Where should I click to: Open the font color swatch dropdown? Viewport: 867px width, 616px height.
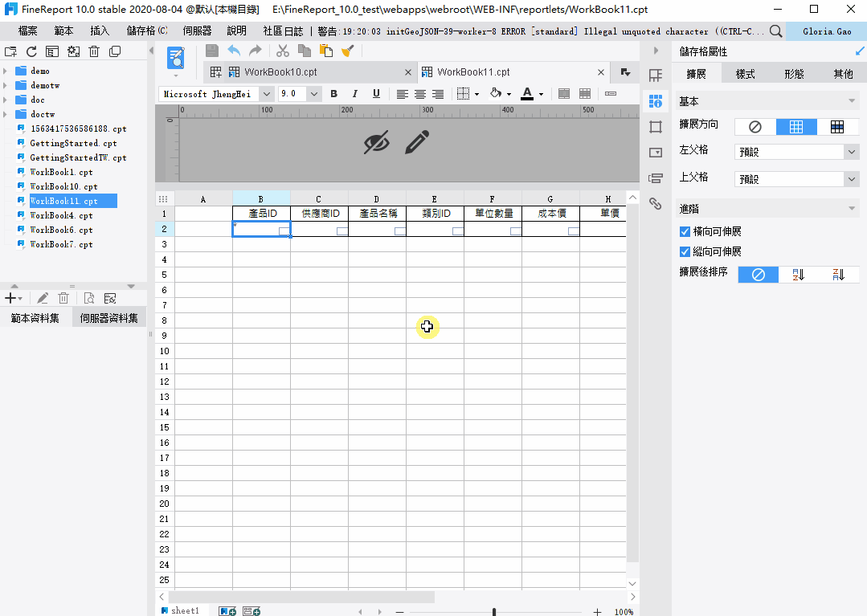point(539,93)
